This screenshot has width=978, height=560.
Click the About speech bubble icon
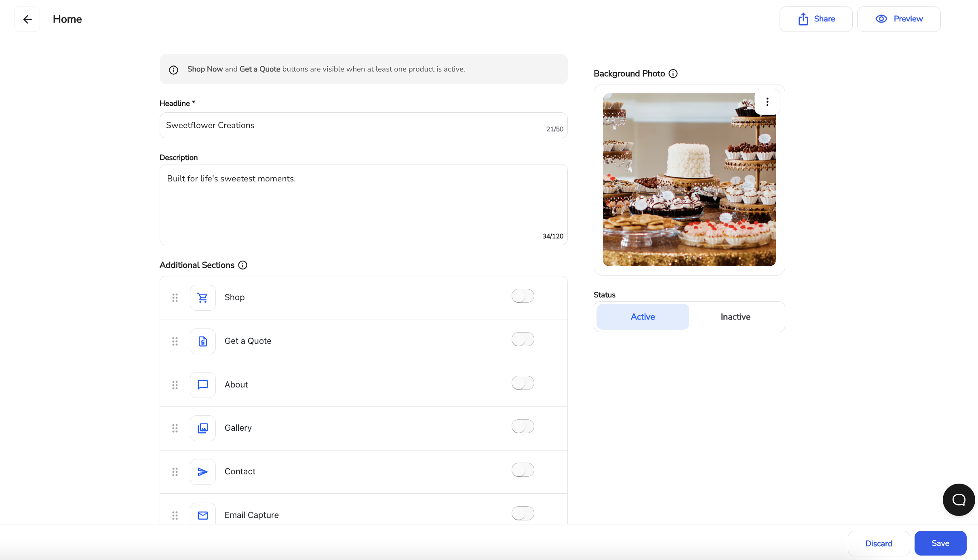(x=202, y=385)
